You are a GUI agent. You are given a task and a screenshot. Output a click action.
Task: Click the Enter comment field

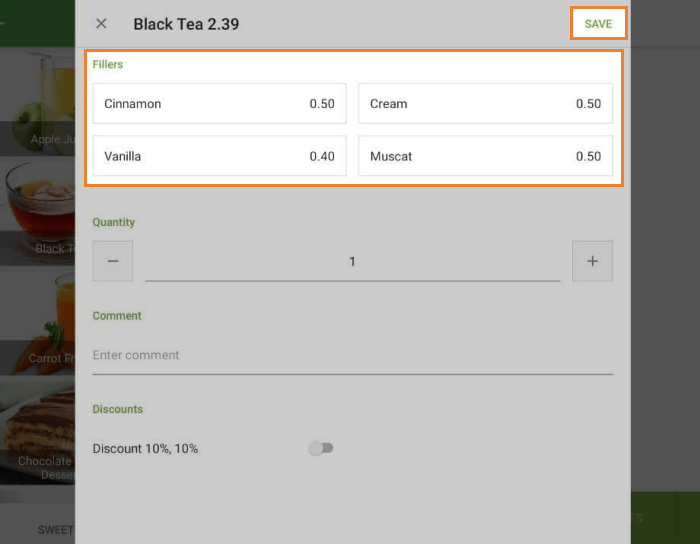352,355
